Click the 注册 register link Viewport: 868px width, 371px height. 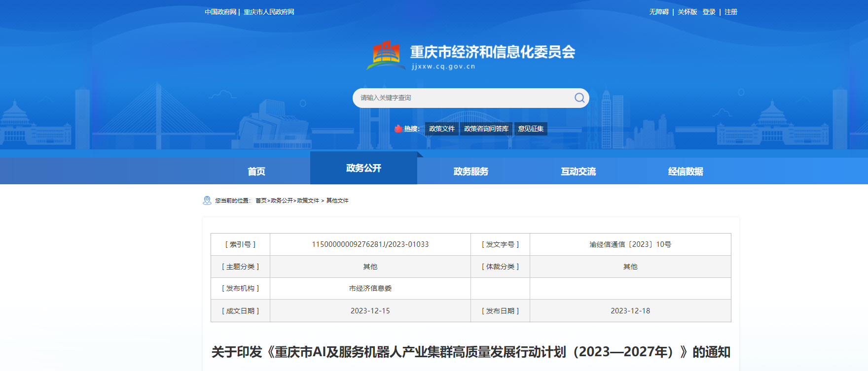pyautogui.click(x=731, y=12)
